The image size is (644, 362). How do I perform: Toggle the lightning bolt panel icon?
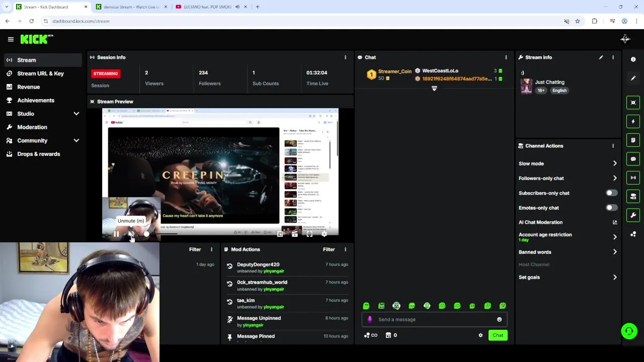[633, 121]
